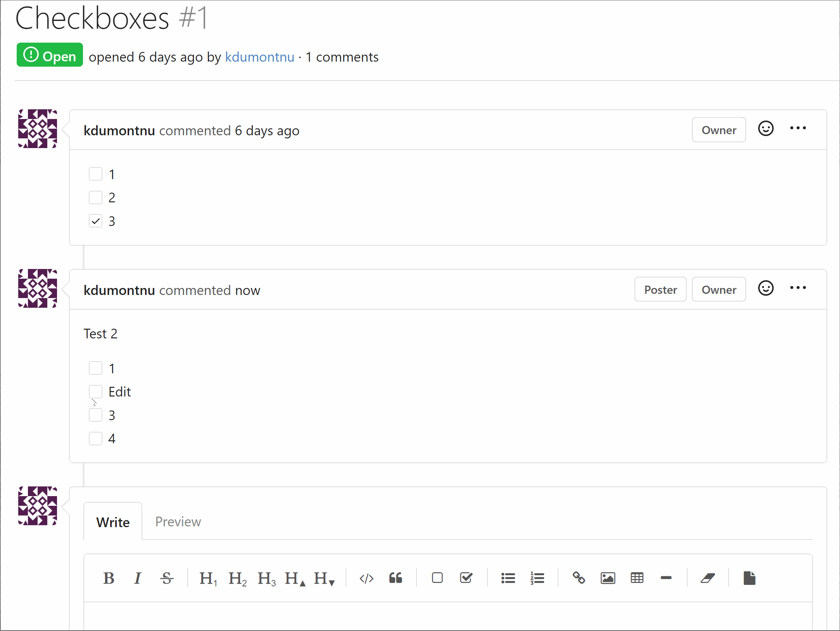Insert a horizontal rule from toolbar
Image resolution: width=840 pixels, height=631 pixels.
point(666,578)
